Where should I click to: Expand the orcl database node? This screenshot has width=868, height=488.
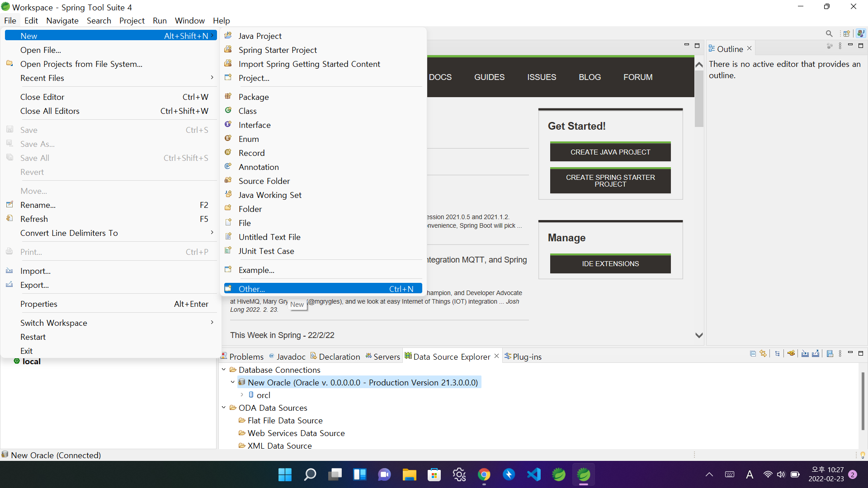242,395
